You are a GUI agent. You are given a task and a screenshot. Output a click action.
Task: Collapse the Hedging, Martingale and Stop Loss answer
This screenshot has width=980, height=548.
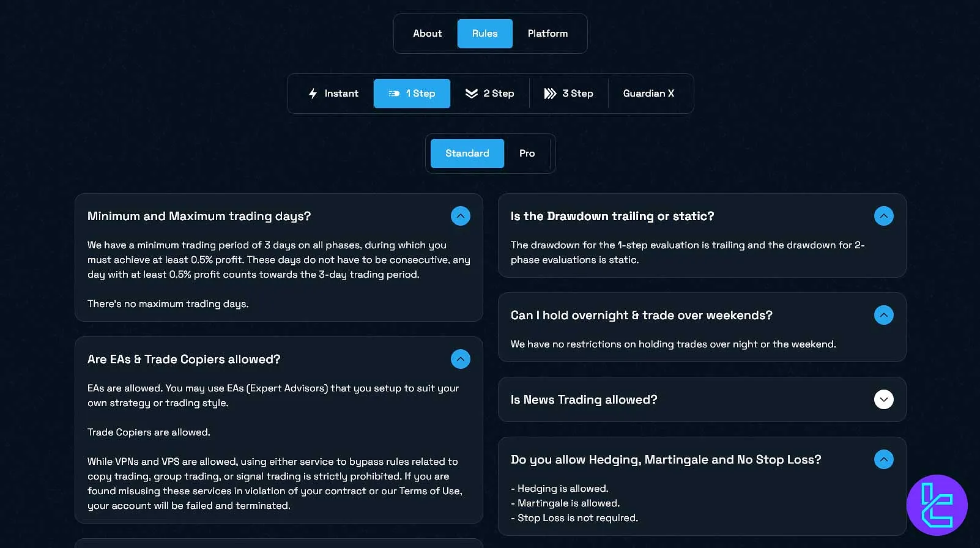[883, 459]
